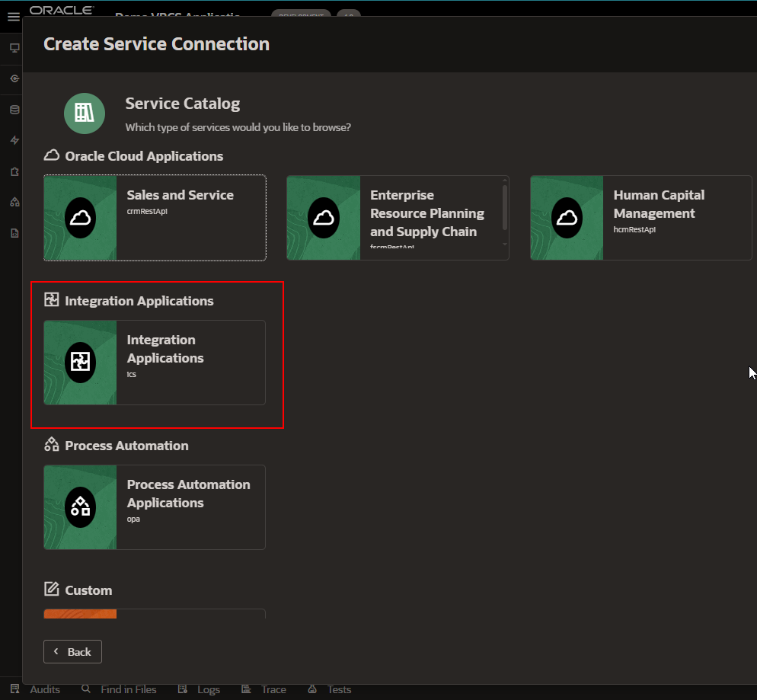
Task: Open the Find in Files bottom tab
Action: [x=120, y=689]
